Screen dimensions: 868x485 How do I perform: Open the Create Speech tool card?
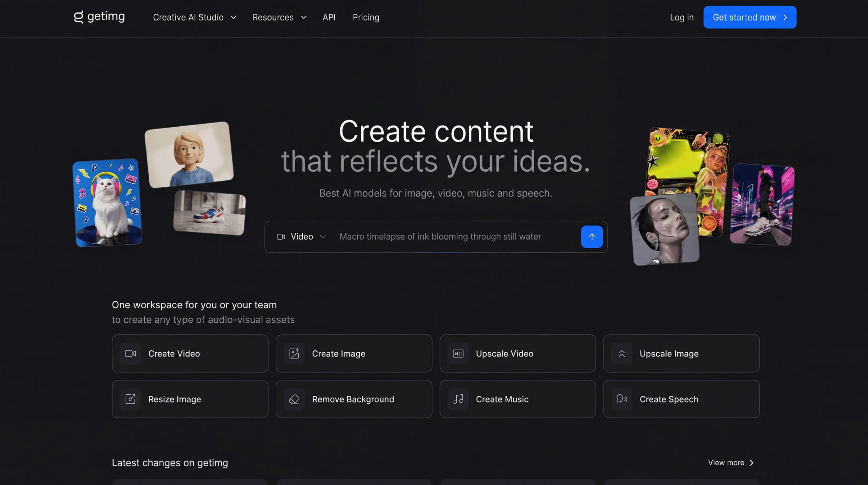pyautogui.click(x=681, y=399)
